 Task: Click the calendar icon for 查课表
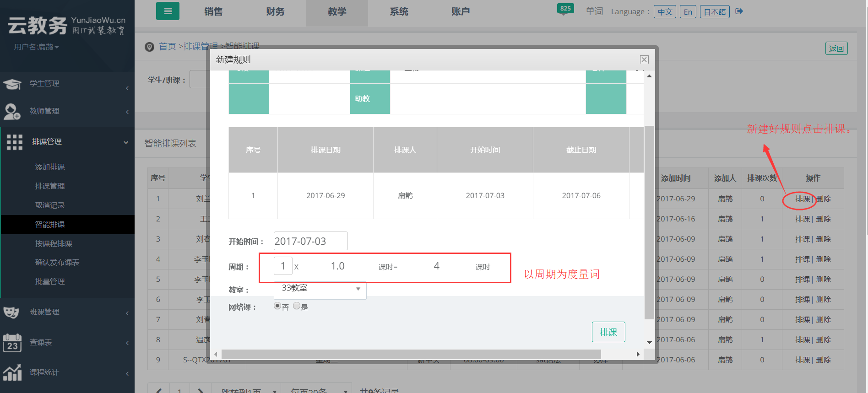[x=12, y=343]
